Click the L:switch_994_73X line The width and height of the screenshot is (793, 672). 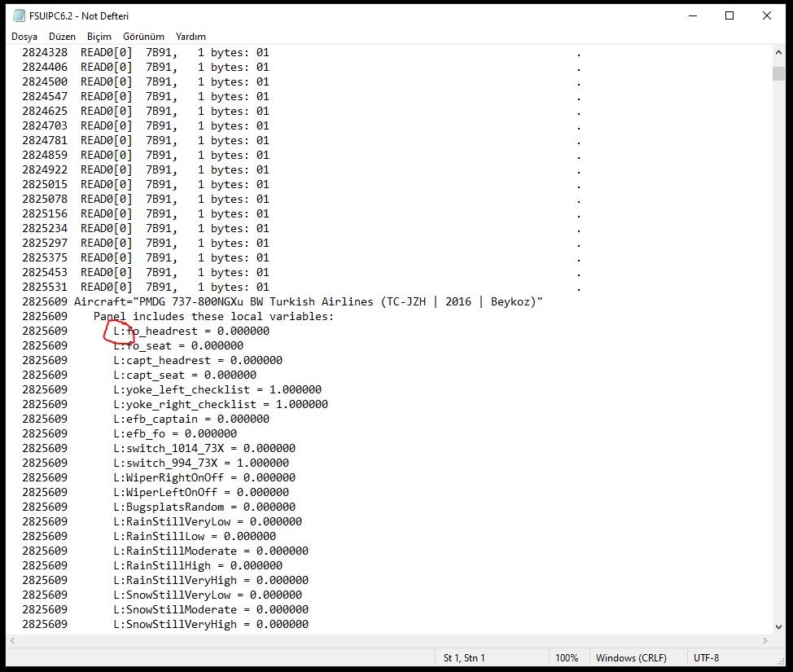tap(156, 463)
